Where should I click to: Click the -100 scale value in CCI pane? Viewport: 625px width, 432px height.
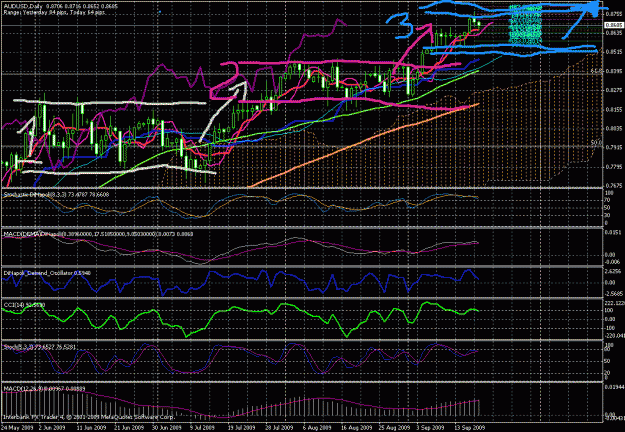pyautogui.click(x=611, y=328)
